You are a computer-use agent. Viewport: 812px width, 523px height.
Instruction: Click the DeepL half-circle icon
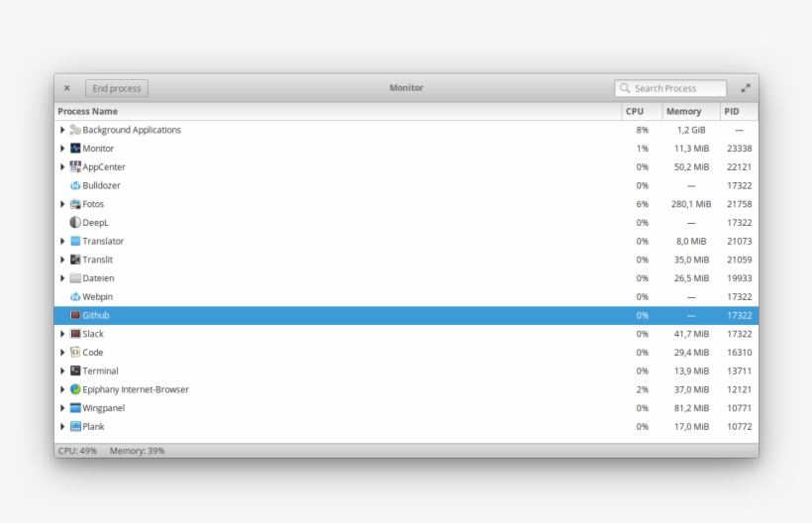75,223
